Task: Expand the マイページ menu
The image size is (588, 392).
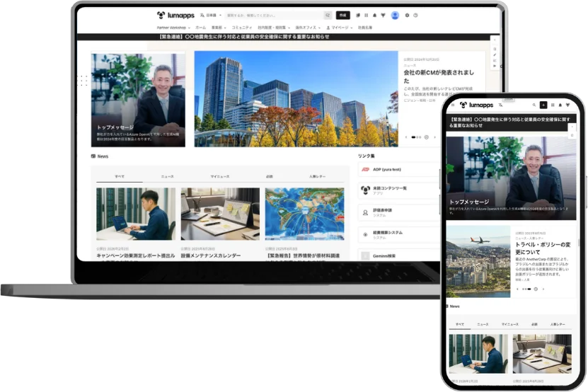Action: [340, 28]
